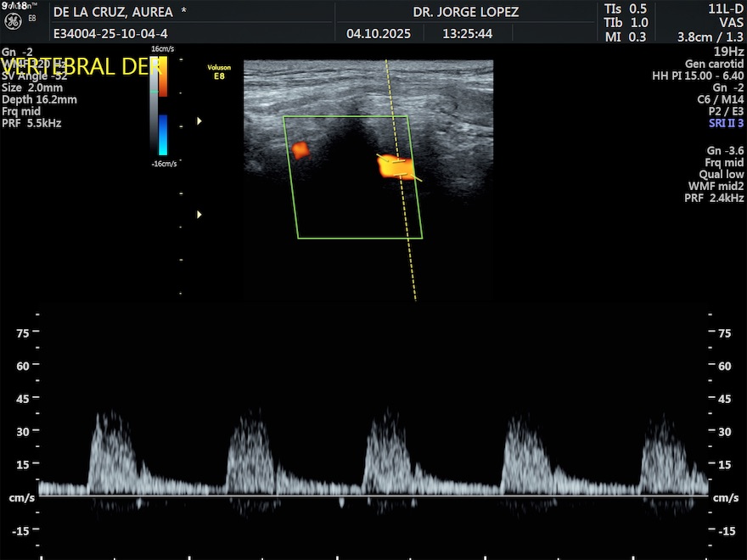The height and width of the screenshot is (560, 747).
Task: Click the lower focal zone arrow marker
Action: [x=199, y=215]
